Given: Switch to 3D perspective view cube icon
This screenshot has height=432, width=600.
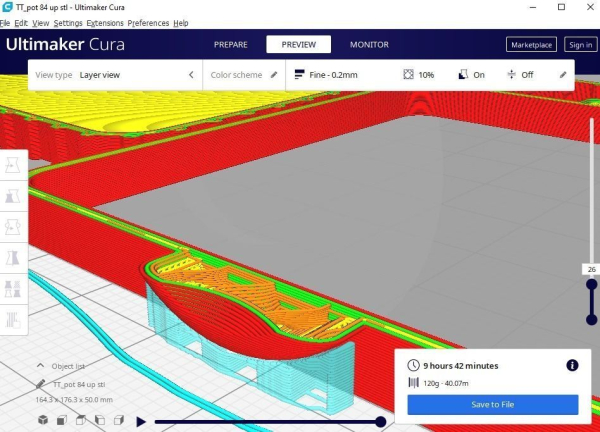Looking at the screenshot, I should [x=43, y=420].
